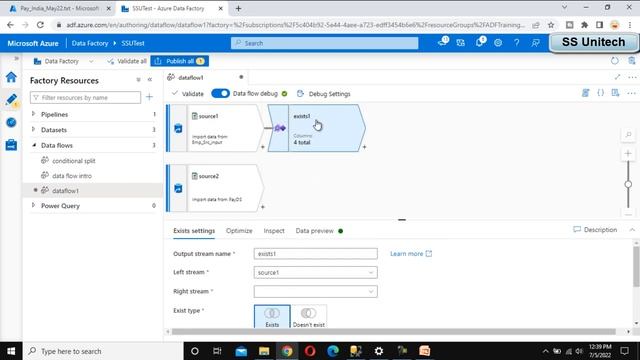Expand the Datasets tree node
Viewport: 640px width, 360px height.
(33, 129)
